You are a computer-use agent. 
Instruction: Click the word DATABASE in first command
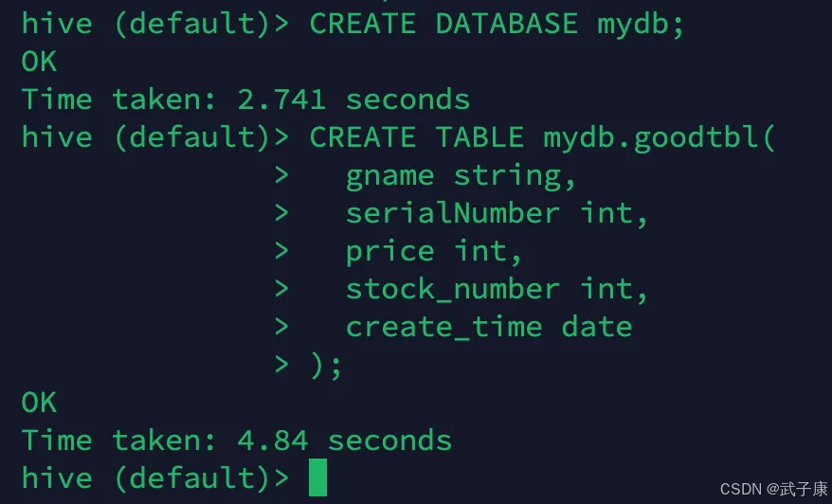coord(506,24)
